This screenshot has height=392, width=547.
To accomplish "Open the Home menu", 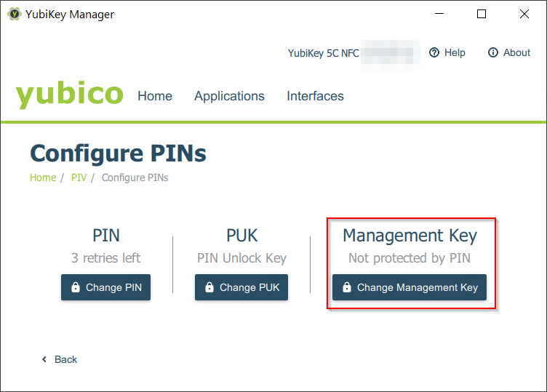I will 155,96.
